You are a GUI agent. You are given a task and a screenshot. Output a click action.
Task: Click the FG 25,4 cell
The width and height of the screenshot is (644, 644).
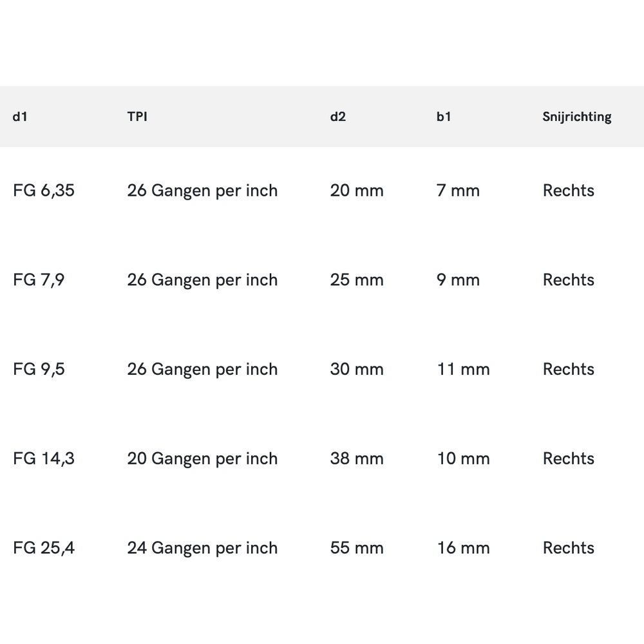44,548
